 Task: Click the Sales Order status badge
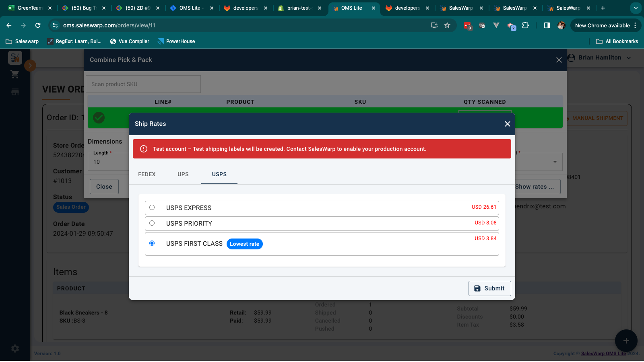[x=71, y=207]
